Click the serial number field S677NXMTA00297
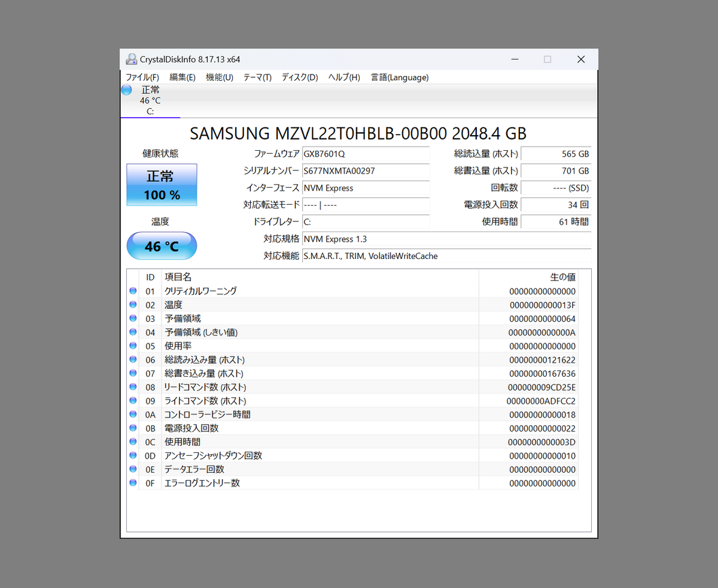Screen dimensions: 718x588 coord(366,170)
